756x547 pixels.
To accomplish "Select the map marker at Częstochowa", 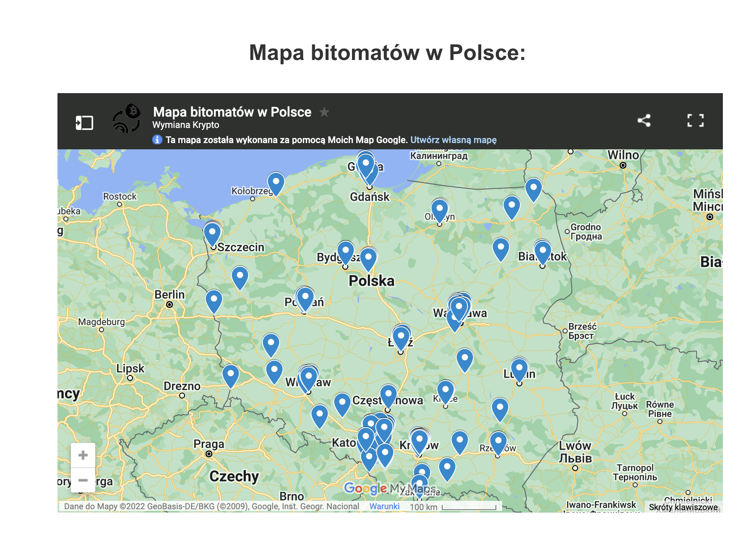I will point(388,395).
